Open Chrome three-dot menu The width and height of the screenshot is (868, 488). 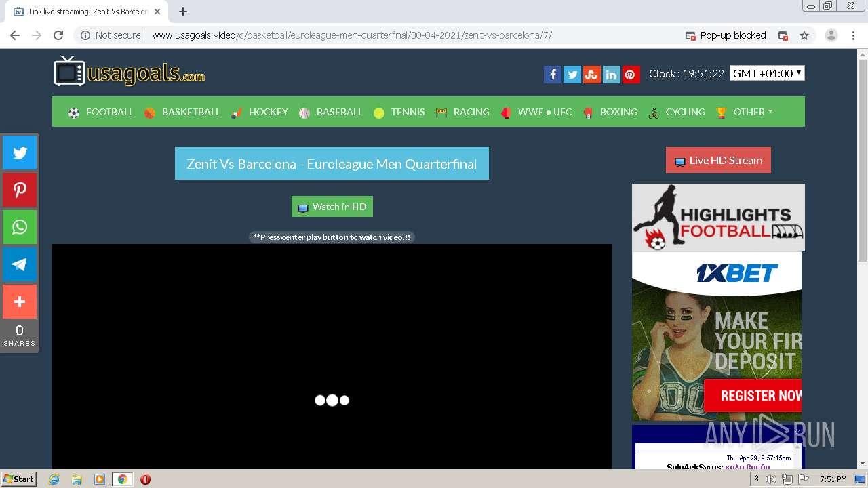853,35
